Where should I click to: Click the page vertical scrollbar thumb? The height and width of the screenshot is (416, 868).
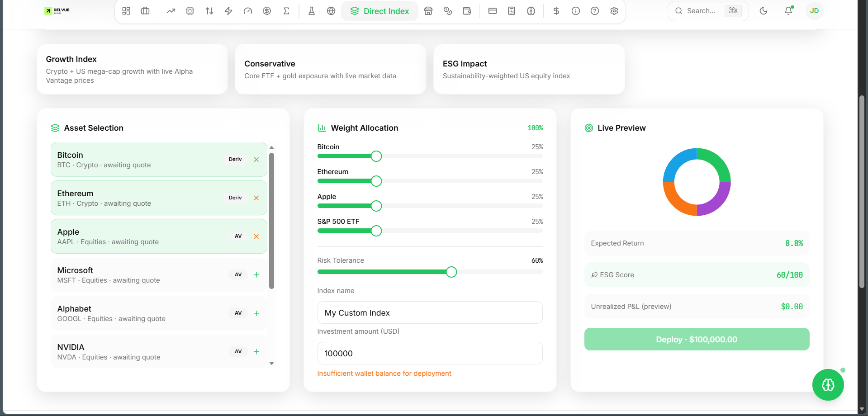click(x=862, y=192)
